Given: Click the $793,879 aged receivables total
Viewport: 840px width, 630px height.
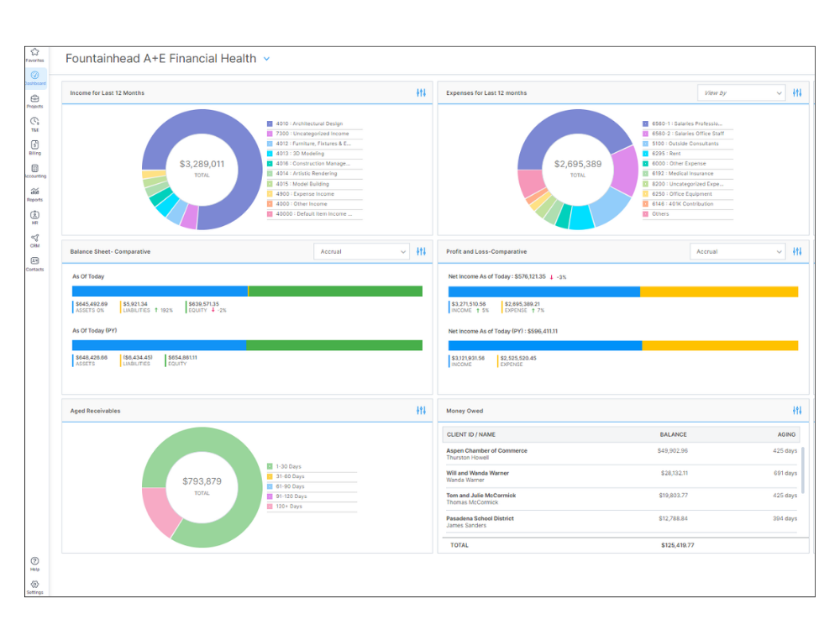Looking at the screenshot, I should (202, 481).
